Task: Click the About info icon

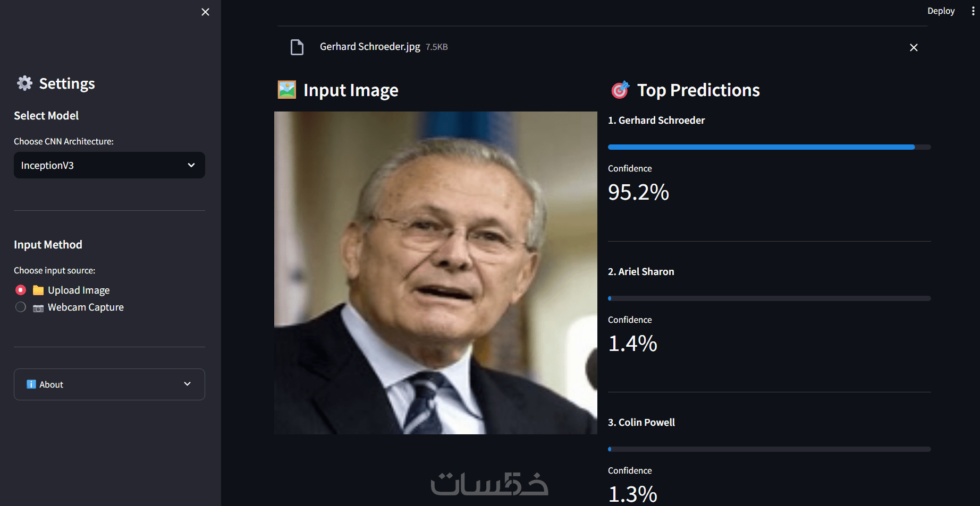Action: (x=31, y=384)
